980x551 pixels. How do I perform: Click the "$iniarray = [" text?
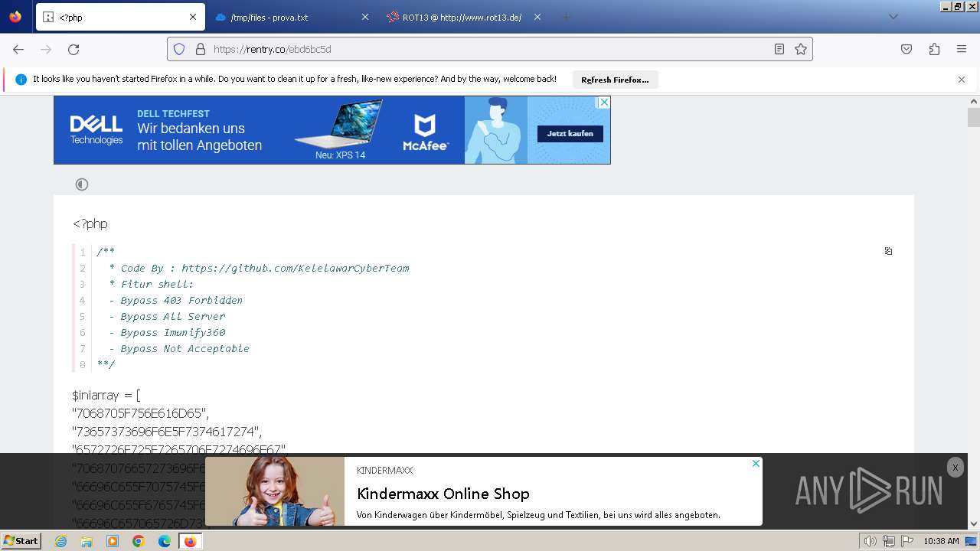106,395
